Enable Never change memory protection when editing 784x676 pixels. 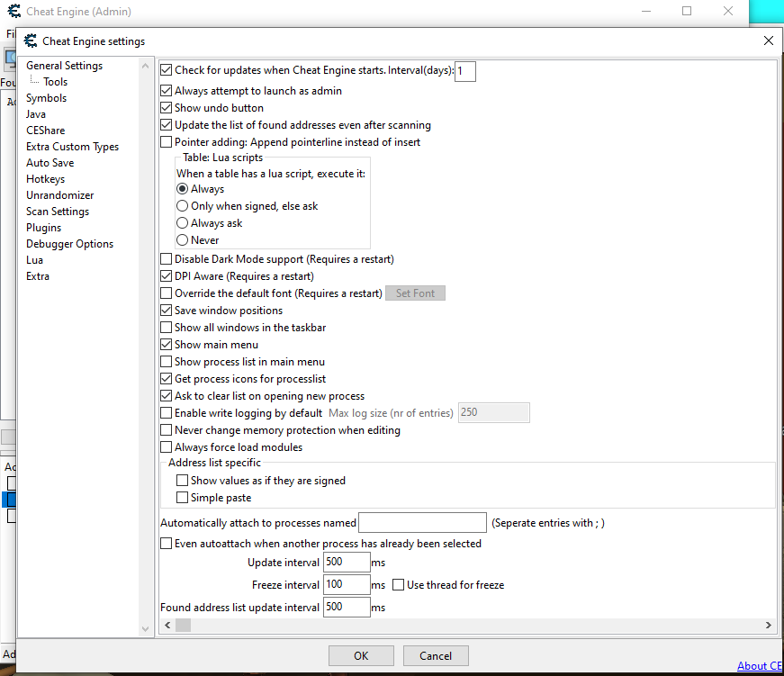click(x=166, y=430)
